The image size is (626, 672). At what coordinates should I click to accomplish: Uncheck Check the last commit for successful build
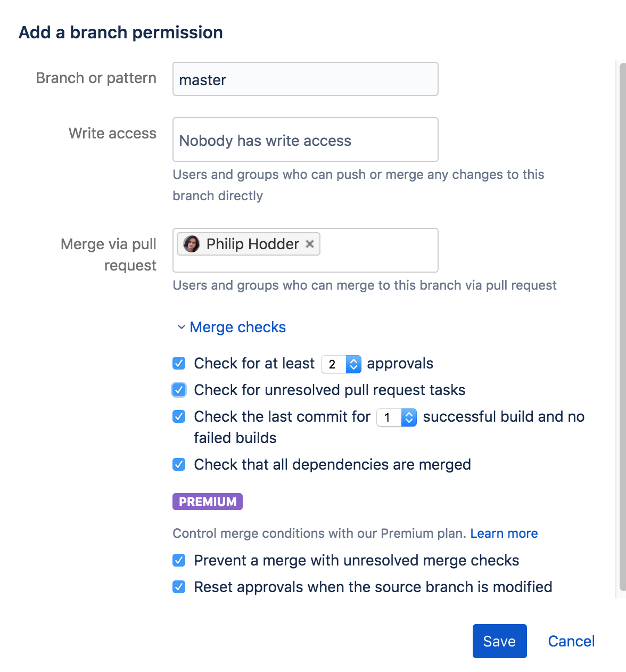tap(179, 416)
